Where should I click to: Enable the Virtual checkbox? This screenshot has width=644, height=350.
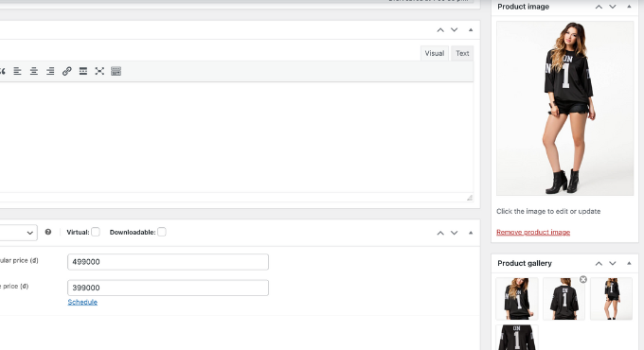coord(96,232)
